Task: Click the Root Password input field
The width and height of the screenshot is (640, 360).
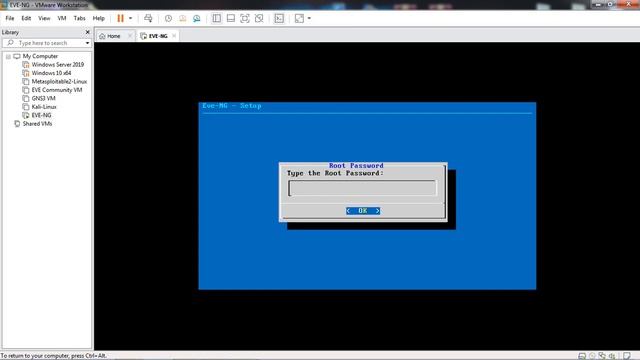Action: pos(362,188)
